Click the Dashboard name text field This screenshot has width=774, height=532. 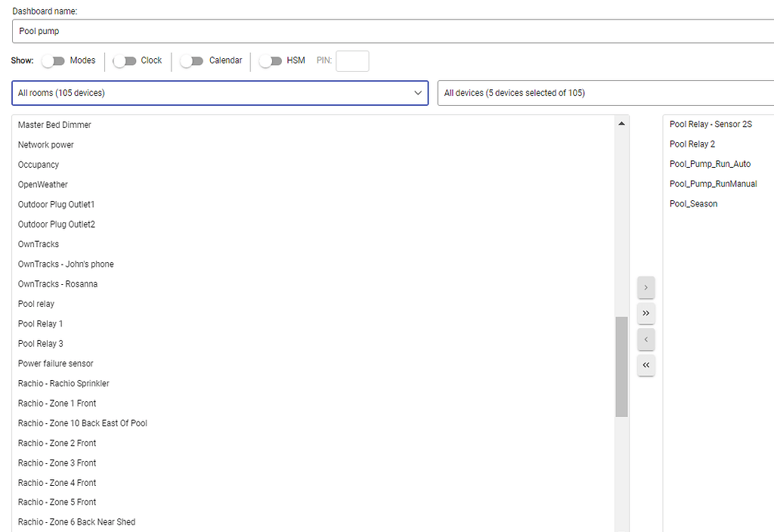coord(393,32)
